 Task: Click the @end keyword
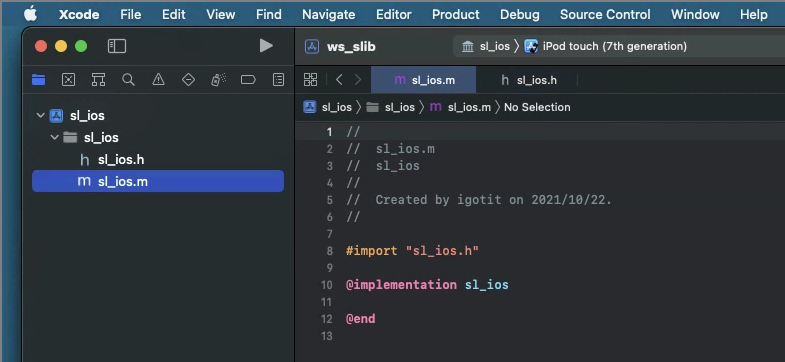pos(360,319)
